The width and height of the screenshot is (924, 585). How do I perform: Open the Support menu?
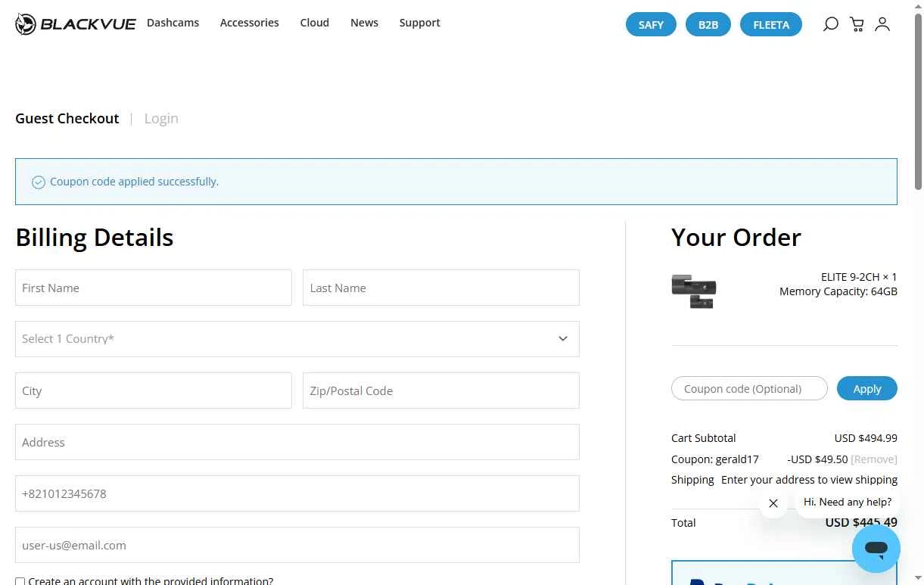420,23
